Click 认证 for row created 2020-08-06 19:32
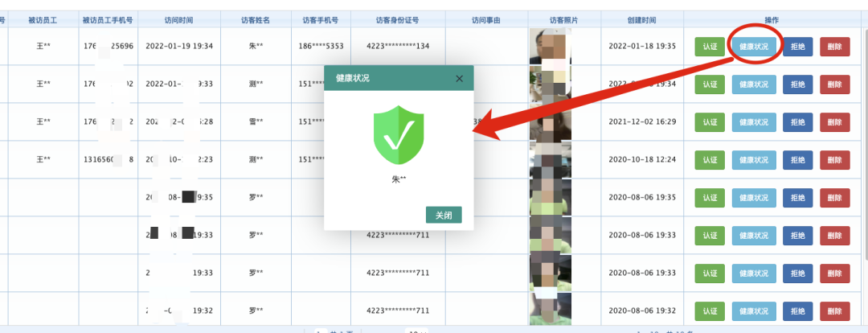The image size is (868, 333). (709, 310)
